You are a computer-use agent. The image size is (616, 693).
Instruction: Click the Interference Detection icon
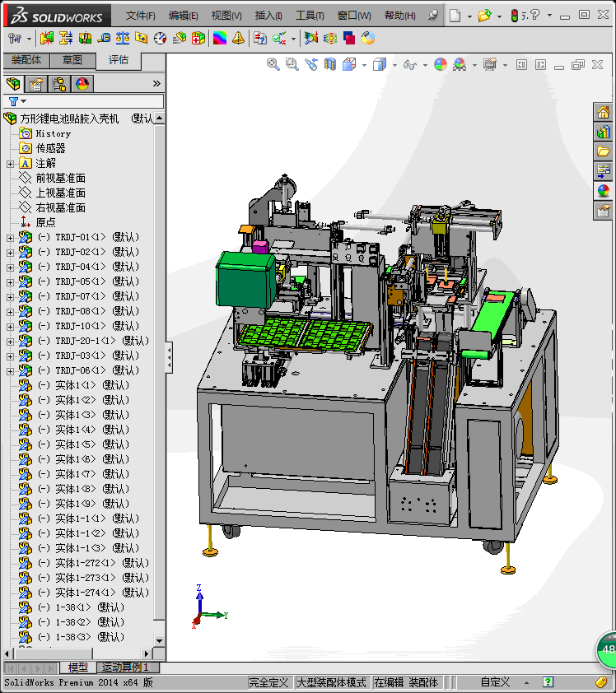pos(47,39)
